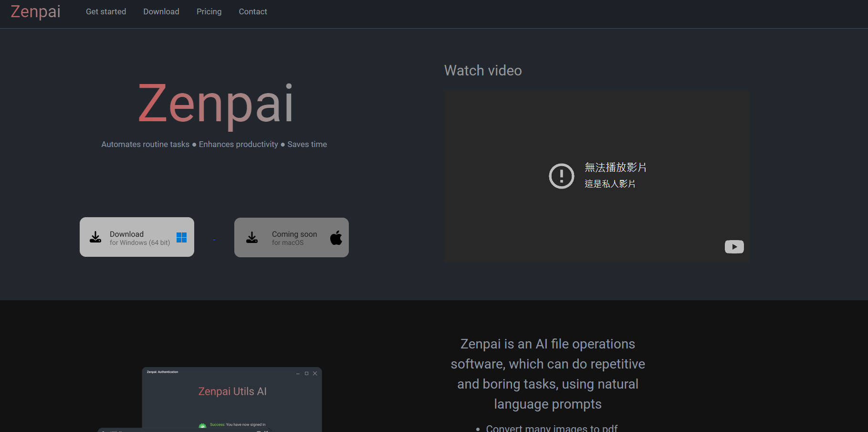Click the YouTube logo on the video player
Viewport: 868px width, 432px height.
734,247
